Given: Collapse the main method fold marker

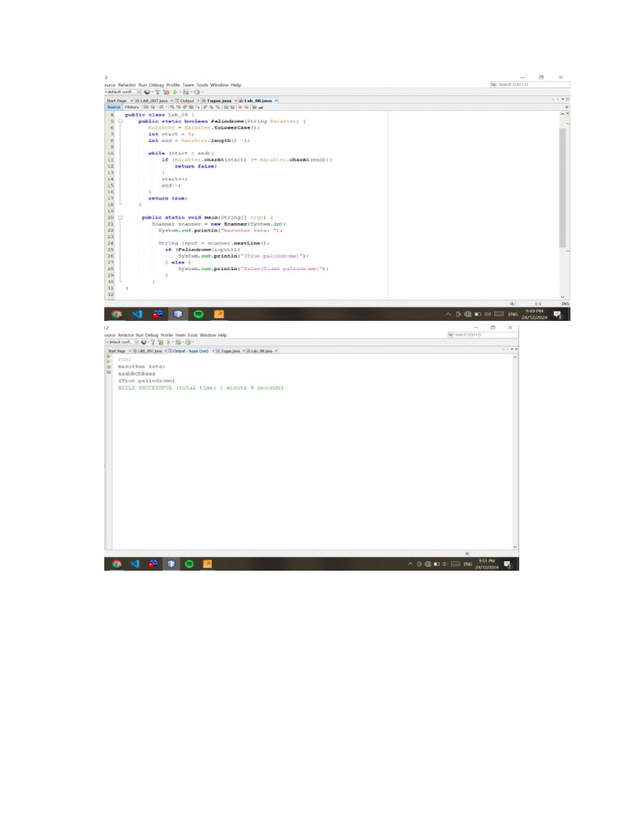Looking at the screenshot, I should (x=120, y=217).
